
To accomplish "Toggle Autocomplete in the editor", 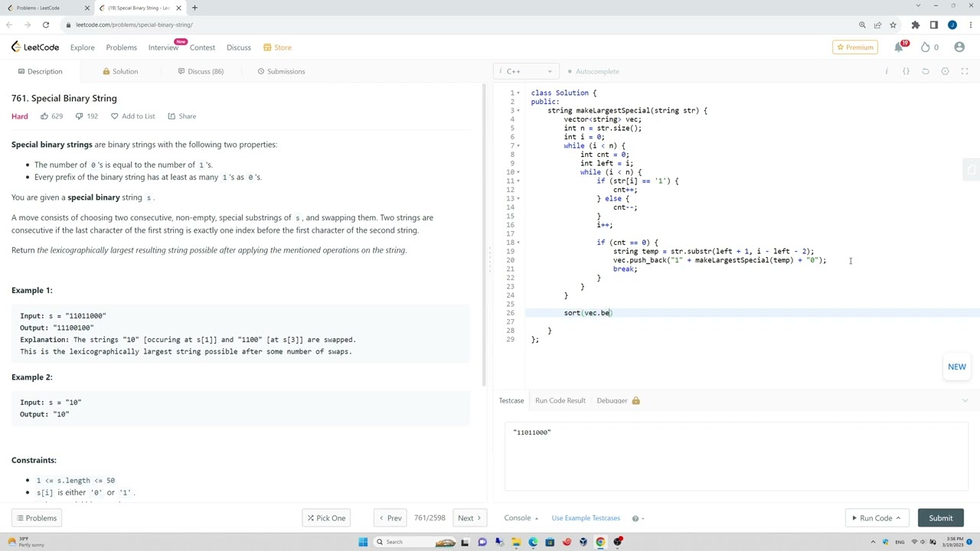I will (x=593, y=71).
